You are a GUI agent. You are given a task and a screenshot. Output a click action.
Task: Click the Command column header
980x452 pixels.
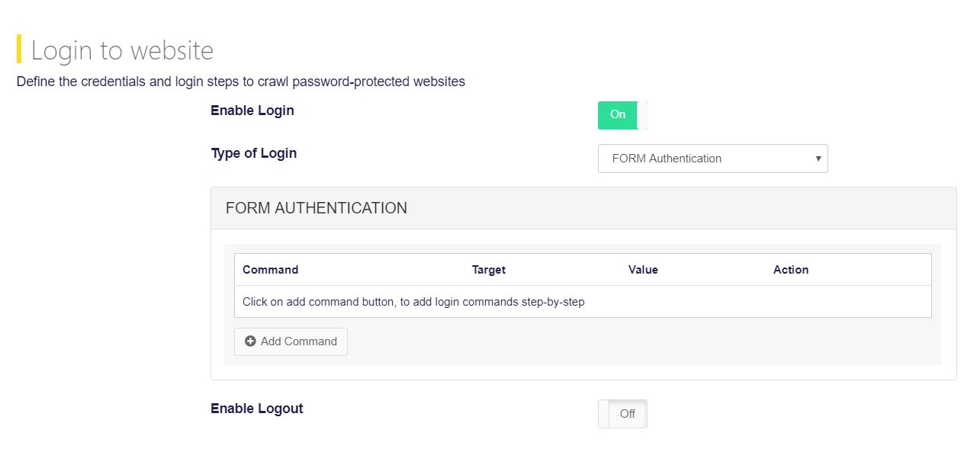pyautogui.click(x=270, y=270)
